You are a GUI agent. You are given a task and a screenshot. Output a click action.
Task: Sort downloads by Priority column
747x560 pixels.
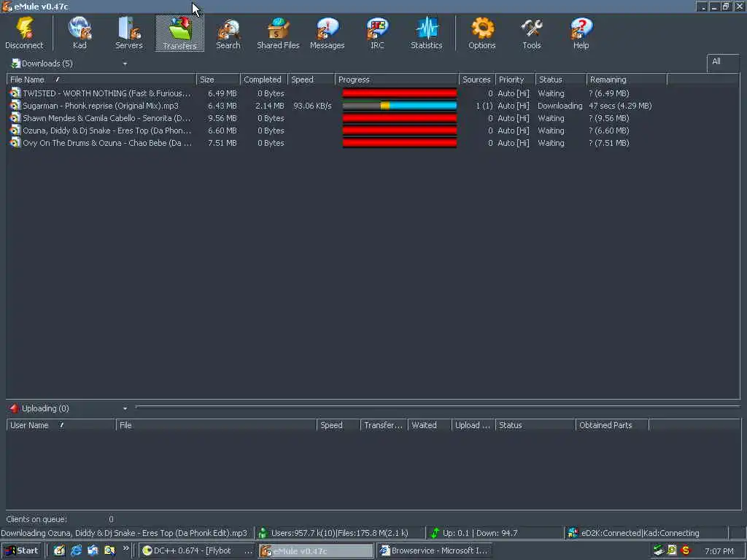coord(516,79)
